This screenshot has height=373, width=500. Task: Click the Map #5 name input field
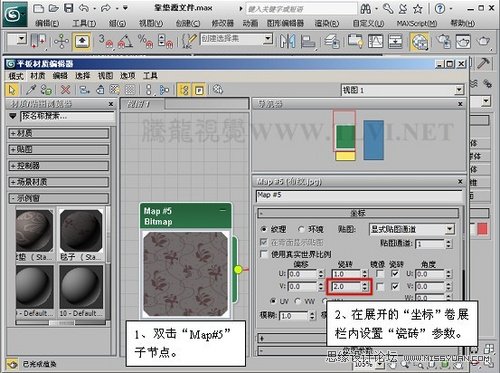point(359,195)
